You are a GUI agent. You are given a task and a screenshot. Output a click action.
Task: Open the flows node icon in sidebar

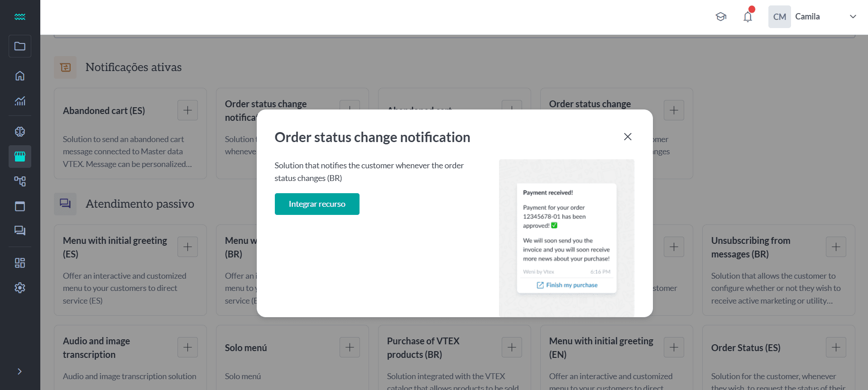(x=20, y=181)
